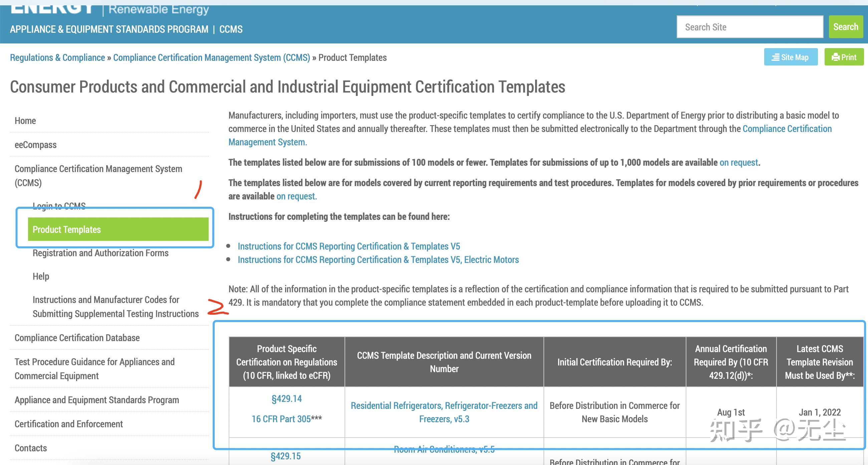The height and width of the screenshot is (465, 868).
Task: Click the CCMS header link
Action: (x=231, y=29)
